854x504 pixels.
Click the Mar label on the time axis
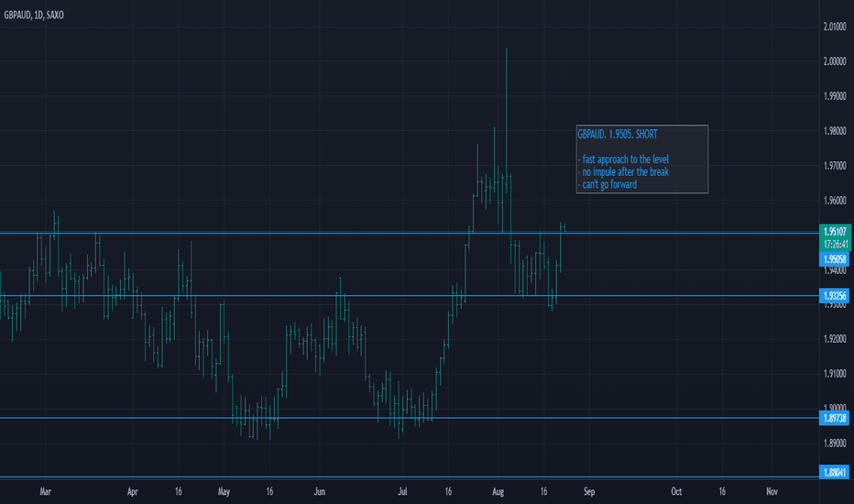(x=45, y=491)
